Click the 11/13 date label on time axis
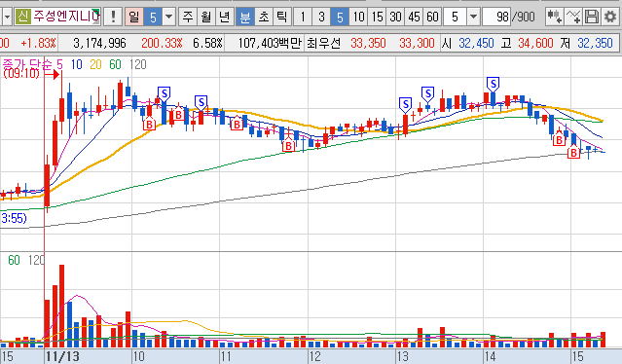The image size is (622, 364). [62, 356]
